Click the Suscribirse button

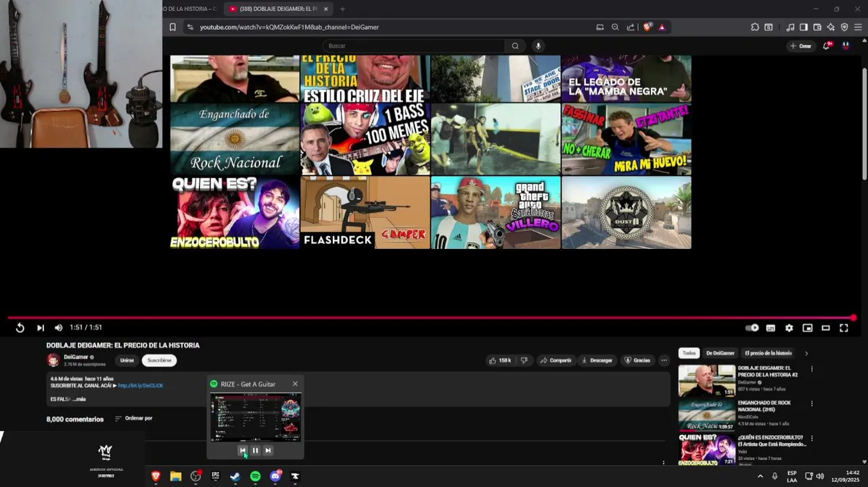point(159,361)
